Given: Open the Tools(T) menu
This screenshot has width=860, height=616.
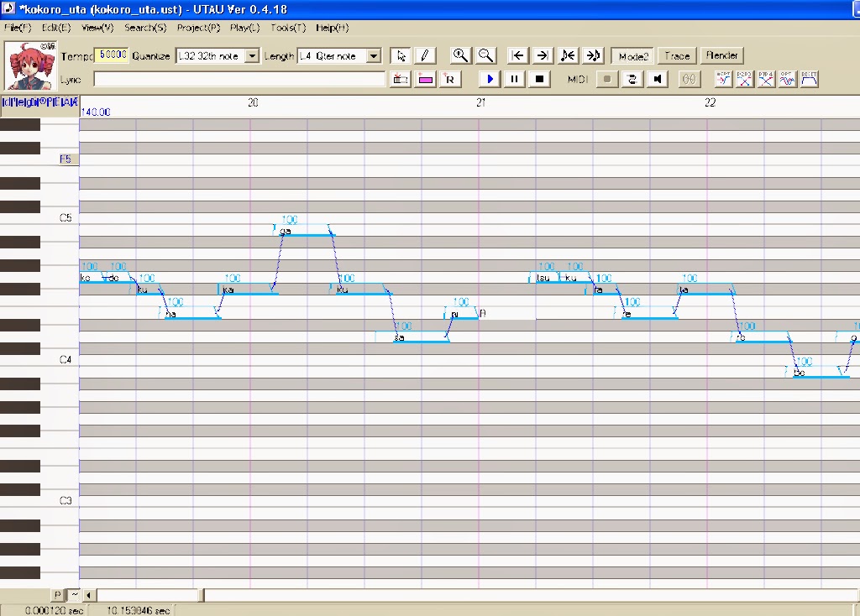Looking at the screenshot, I should coord(286,28).
